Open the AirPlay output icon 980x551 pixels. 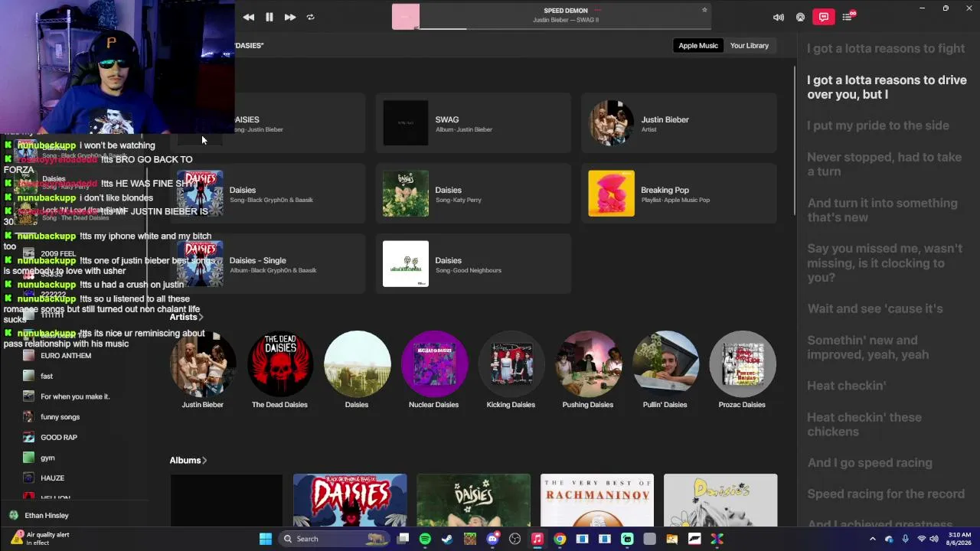(x=800, y=17)
